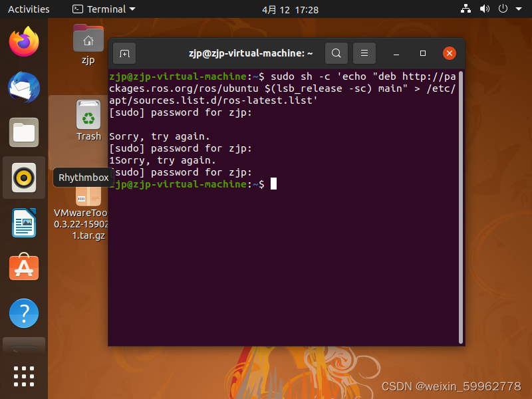Open the clock and calendar panel
The image size is (532, 399).
pos(290,10)
